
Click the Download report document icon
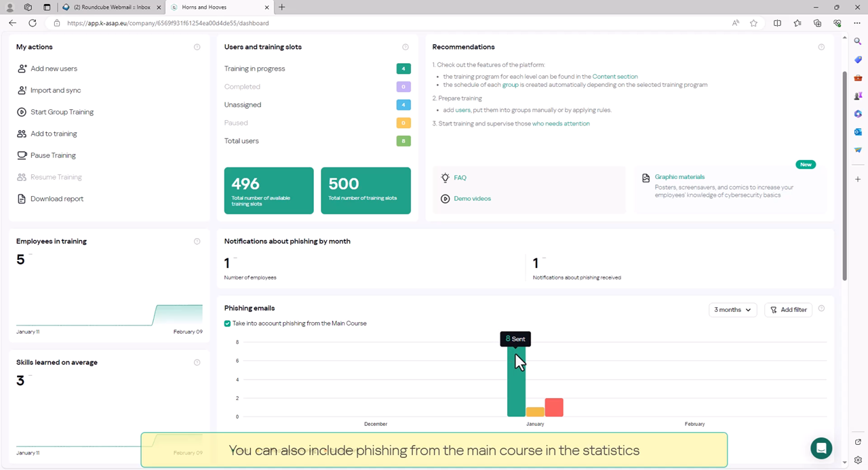22,199
